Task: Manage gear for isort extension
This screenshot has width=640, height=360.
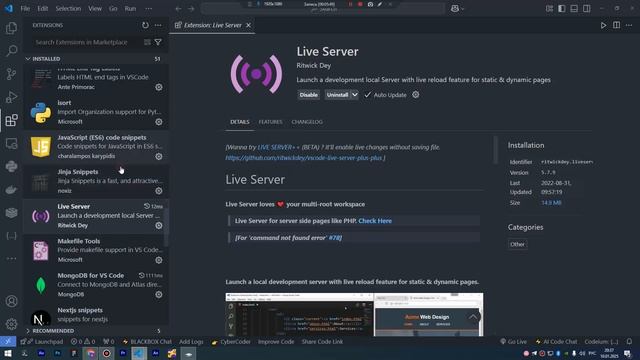Action: (159, 122)
